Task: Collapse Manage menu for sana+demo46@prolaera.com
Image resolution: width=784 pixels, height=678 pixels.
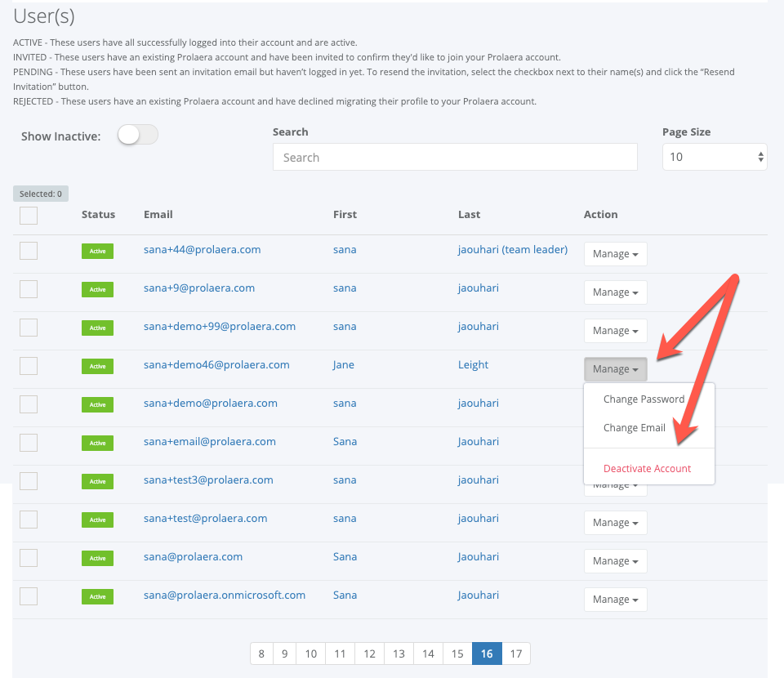Action: (616, 369)
